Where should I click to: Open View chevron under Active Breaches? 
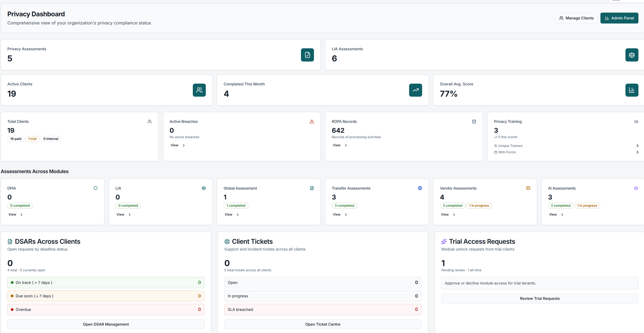tap(184, 145)
